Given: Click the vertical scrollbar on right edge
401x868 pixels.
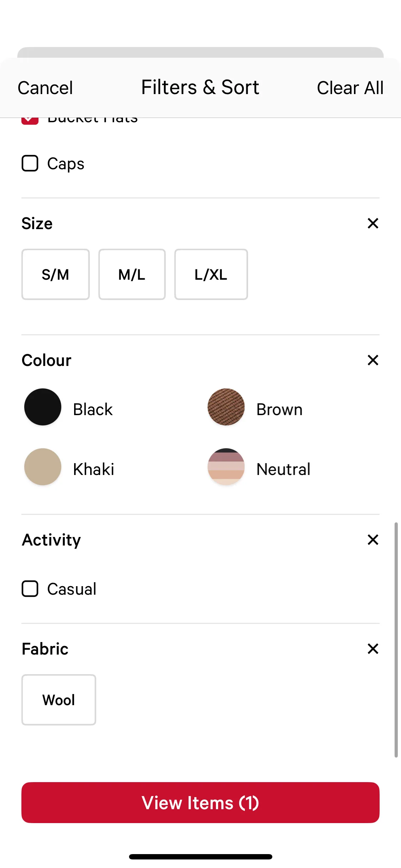Looking at the screenshot, I should tap(396, 640).
